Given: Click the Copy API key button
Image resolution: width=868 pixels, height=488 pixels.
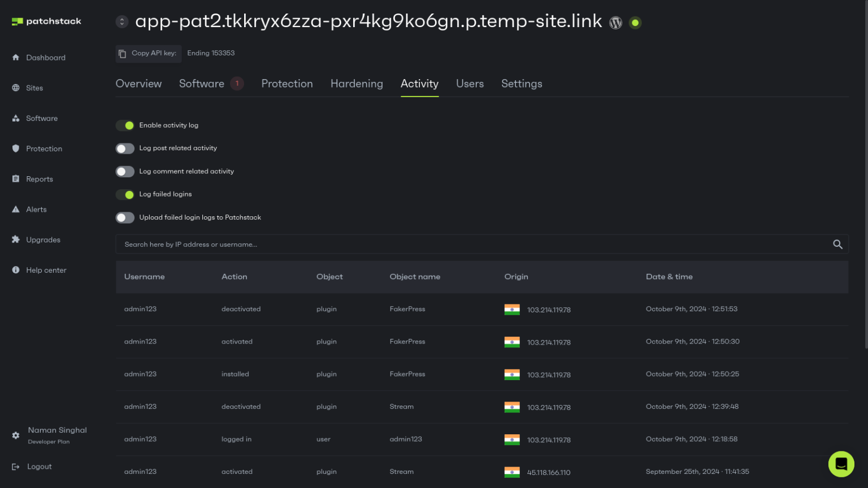Looking at the screenshot, I should 148,53.
